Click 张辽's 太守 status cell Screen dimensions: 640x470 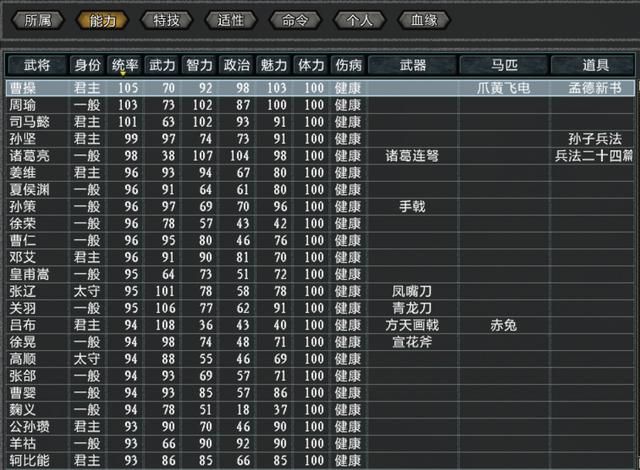click(87, 291)
